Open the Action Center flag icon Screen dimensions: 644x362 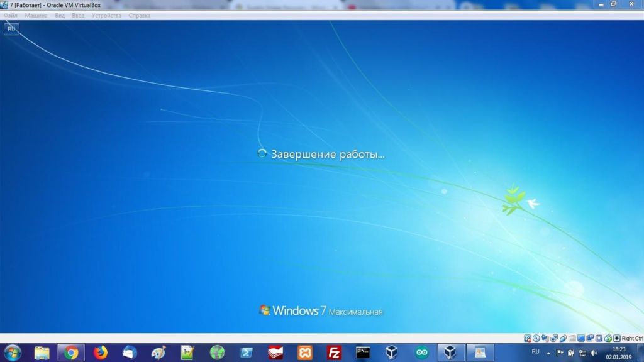560,353
